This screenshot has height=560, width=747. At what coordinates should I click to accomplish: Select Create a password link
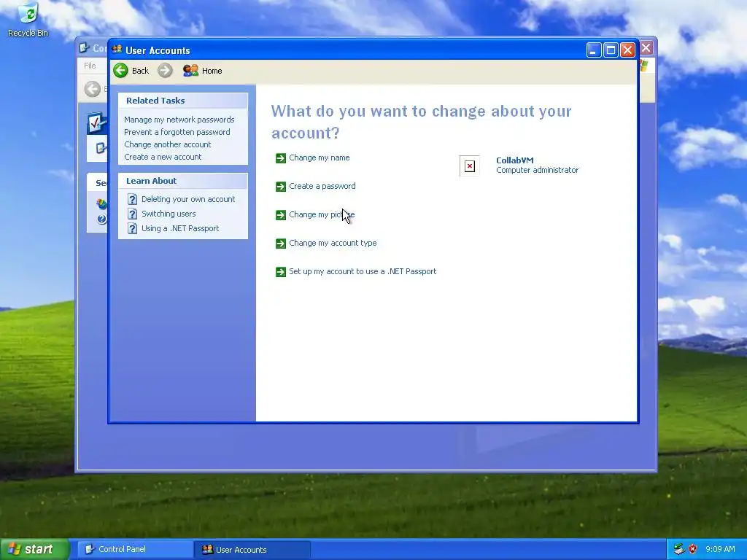[322, 186]
